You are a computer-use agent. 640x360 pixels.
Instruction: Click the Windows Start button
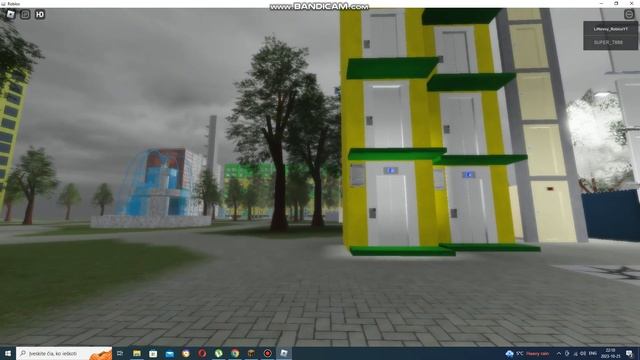pos(8,353)
